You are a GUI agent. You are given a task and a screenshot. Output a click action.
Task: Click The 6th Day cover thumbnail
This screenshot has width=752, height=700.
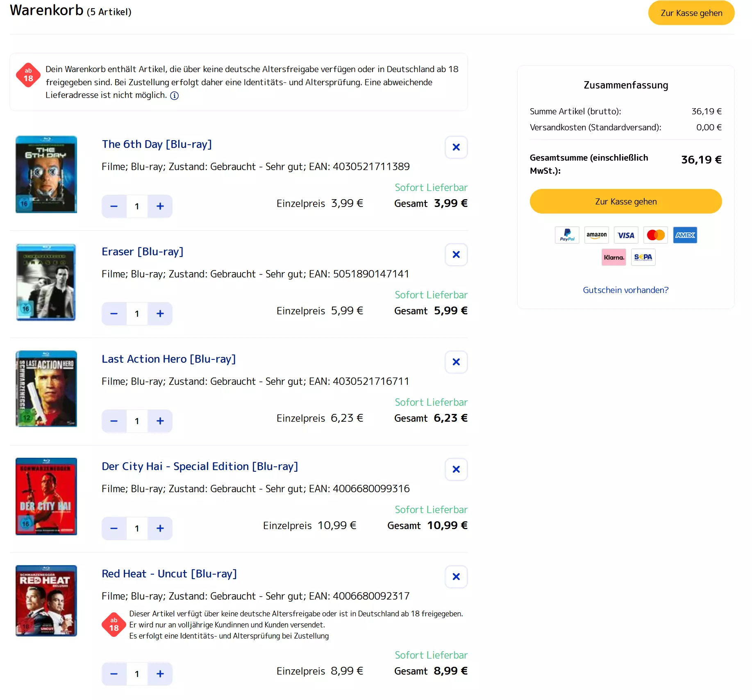tap(46, 174)
